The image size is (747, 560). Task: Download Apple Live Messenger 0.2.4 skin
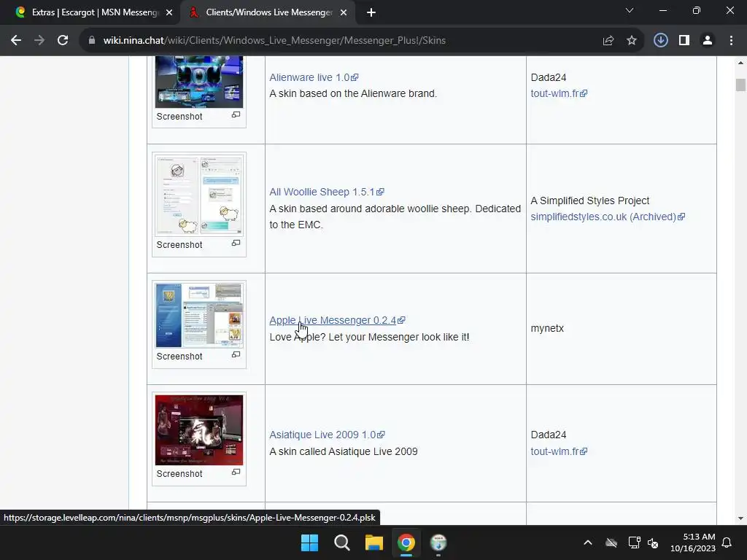[337, 320]
